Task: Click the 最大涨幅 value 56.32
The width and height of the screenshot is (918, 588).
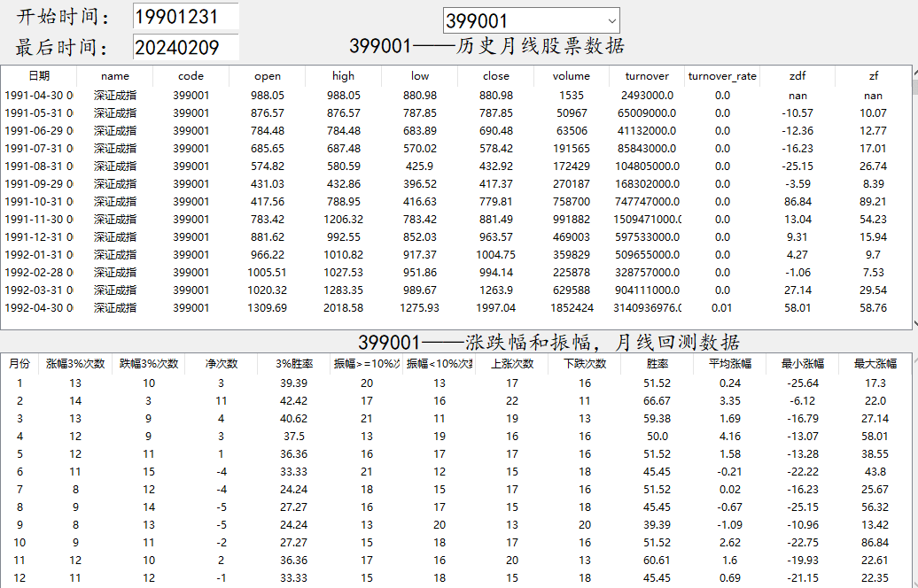Action: (875, 507)
